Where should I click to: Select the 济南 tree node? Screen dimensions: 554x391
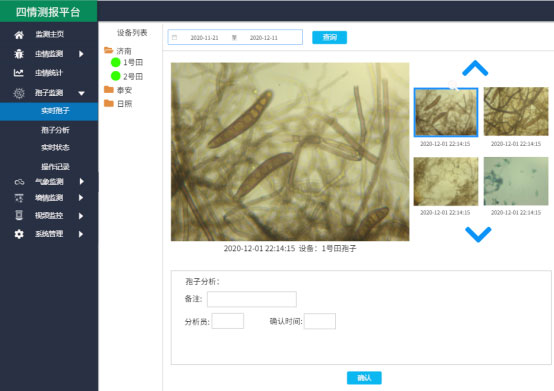pyautogui.click(x=124, y=51)
